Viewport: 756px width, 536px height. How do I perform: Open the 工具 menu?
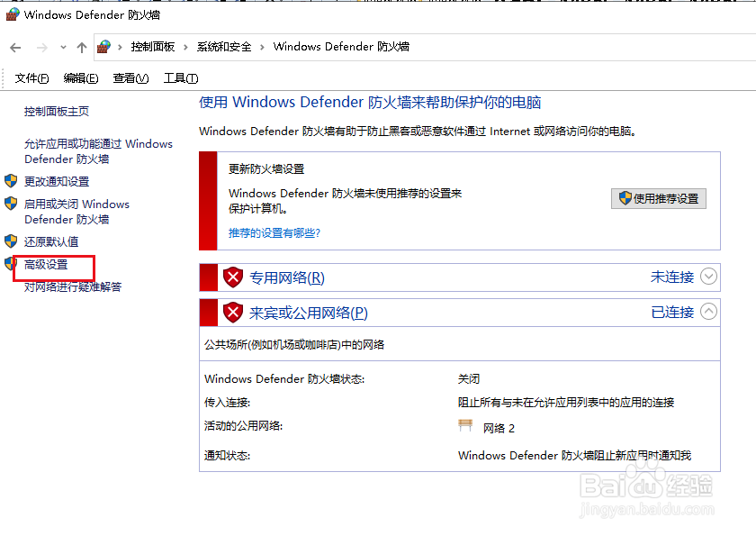coord(180,78)
